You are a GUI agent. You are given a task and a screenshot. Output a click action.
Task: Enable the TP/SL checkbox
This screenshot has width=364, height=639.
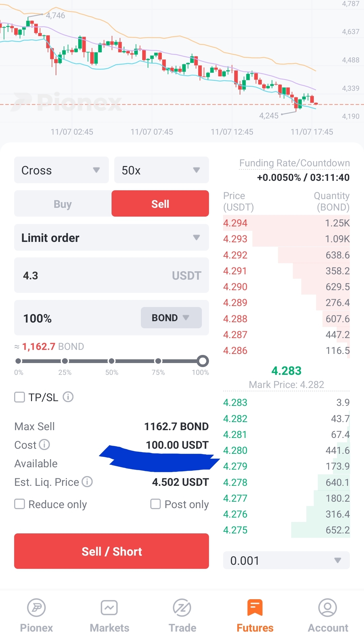point(20,397)
